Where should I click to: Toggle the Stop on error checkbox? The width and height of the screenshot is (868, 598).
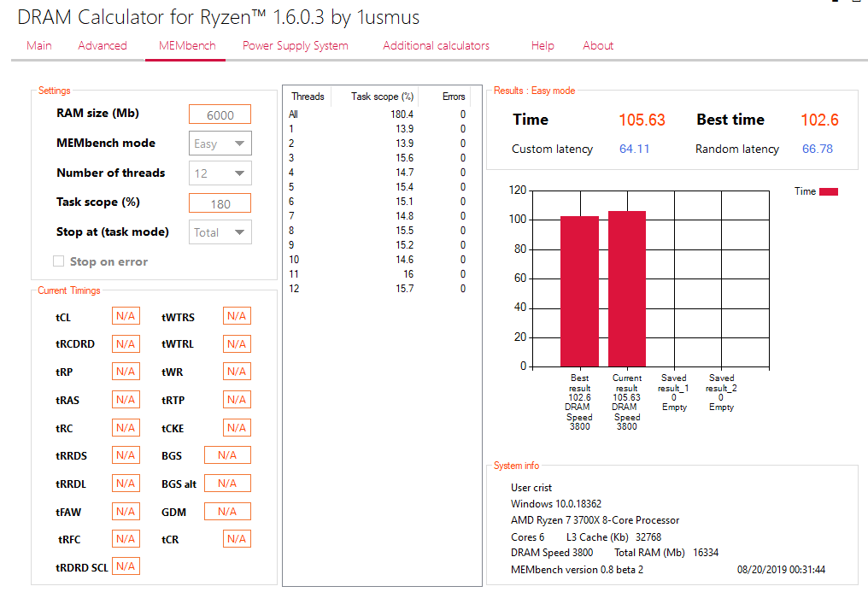click(x=58, y=261)
